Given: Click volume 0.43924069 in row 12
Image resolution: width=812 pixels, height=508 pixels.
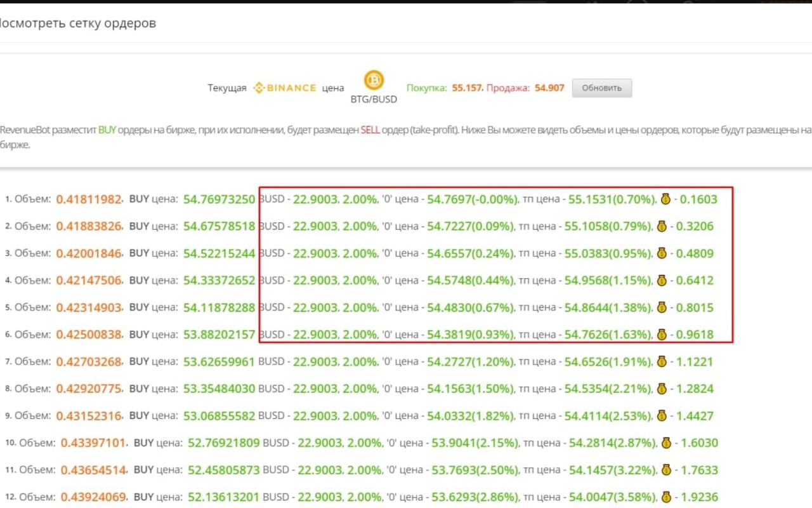Looking at the screenshot, I should click(x=94, y=497).
